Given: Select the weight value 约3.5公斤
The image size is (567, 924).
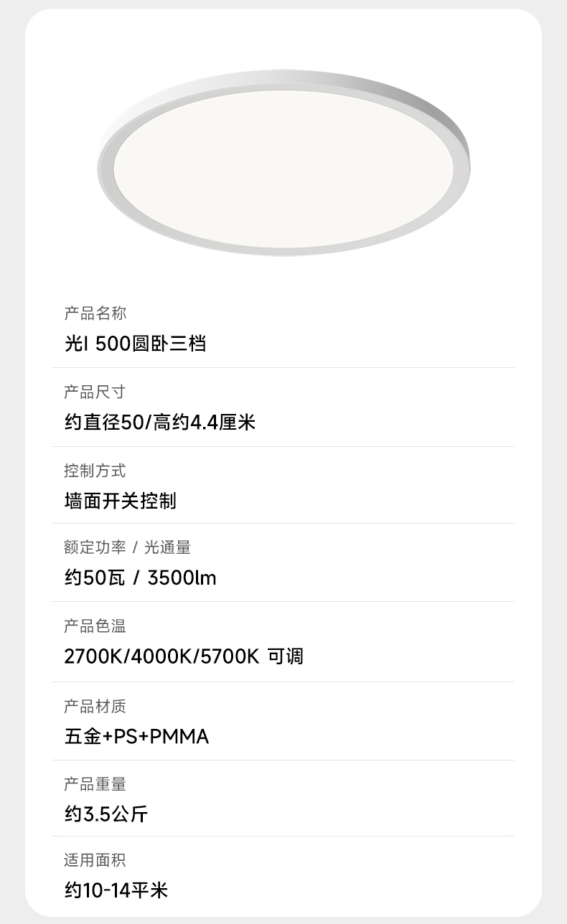Looking at the screenshot, I should pos(106,814).
